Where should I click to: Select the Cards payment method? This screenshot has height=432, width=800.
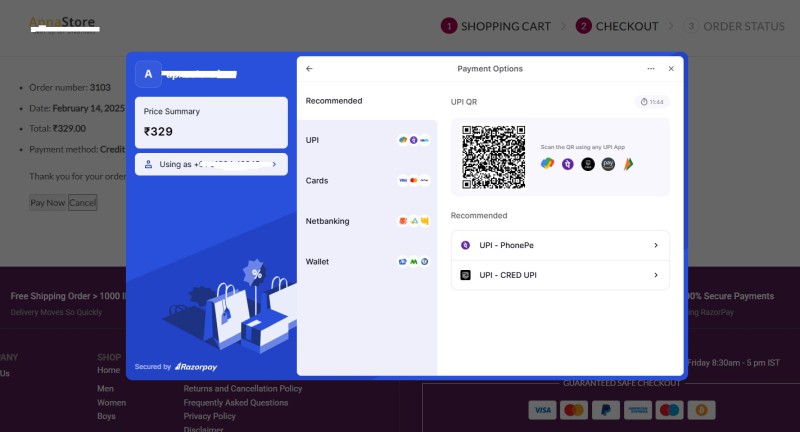[367, 181]
